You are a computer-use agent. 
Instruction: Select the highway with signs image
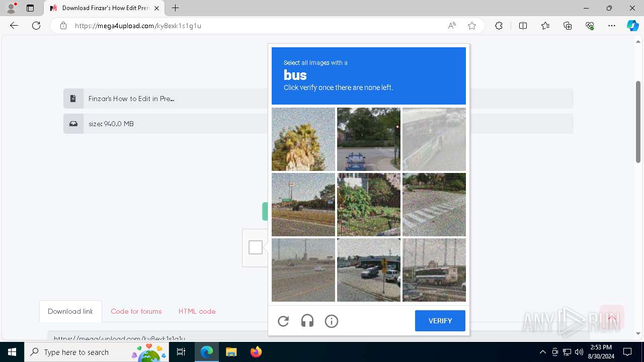point(303,205)
